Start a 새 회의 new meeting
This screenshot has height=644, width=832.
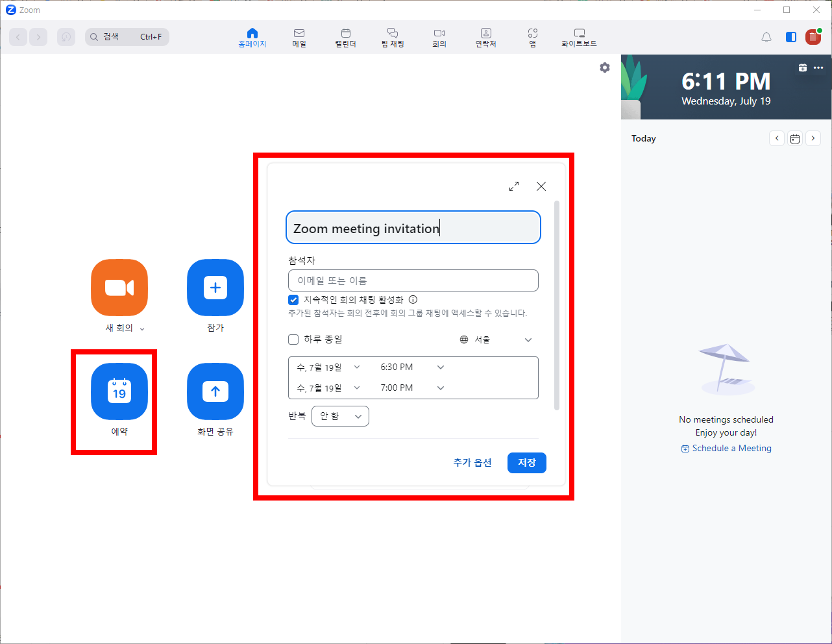(119, 288)
